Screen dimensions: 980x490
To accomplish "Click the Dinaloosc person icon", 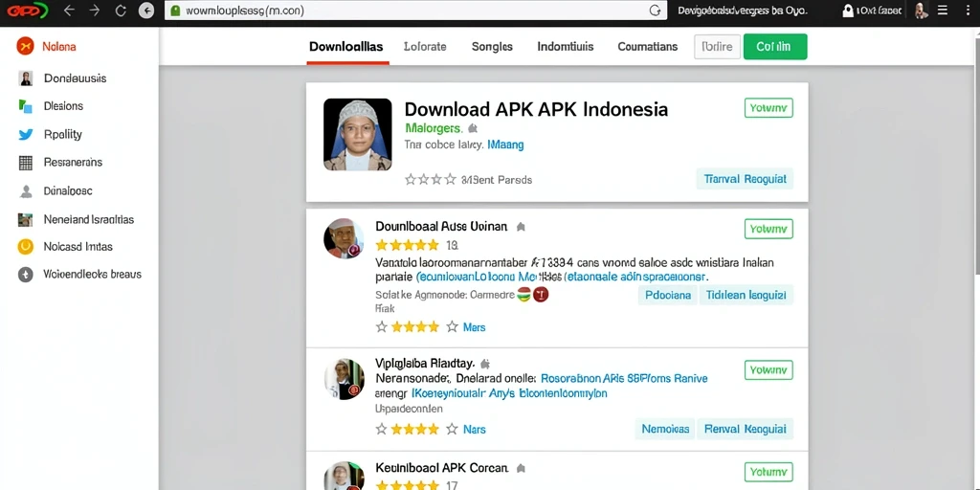I will (26, 191).
